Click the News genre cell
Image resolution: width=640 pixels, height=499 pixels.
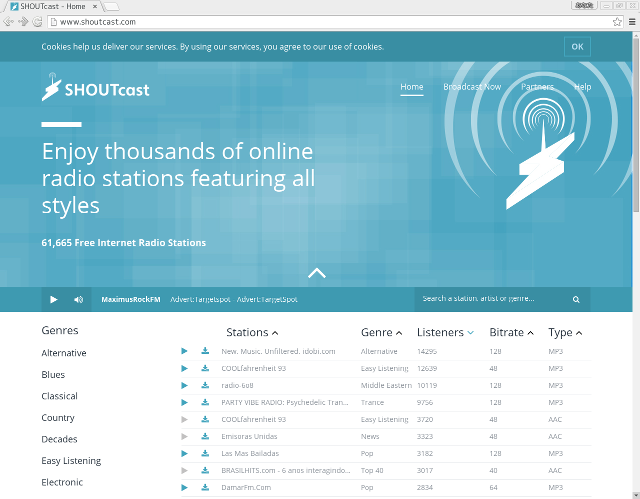(x=370, y=437)
